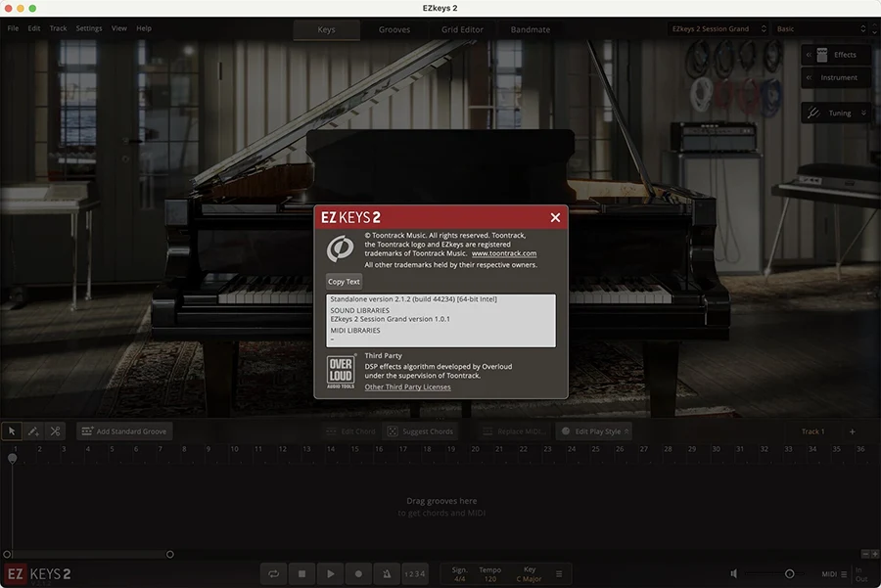Click the Record button

pyautogui.click(x=358, y=574)
